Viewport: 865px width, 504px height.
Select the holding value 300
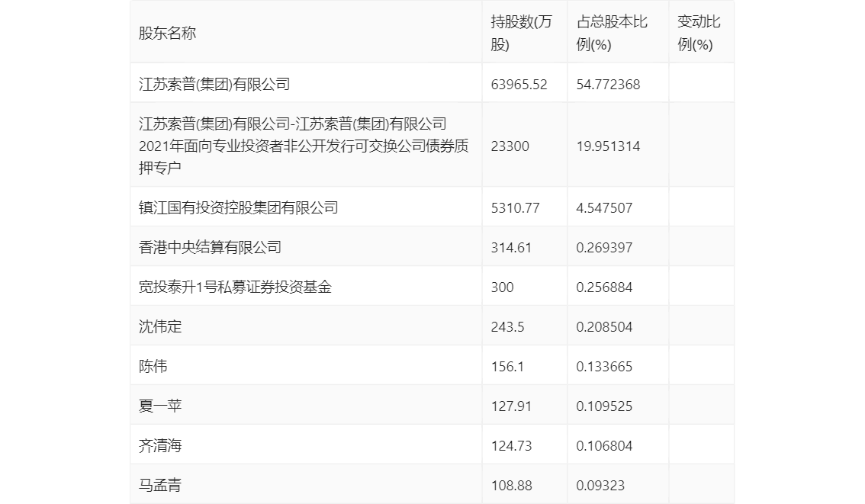coord(502,287)
